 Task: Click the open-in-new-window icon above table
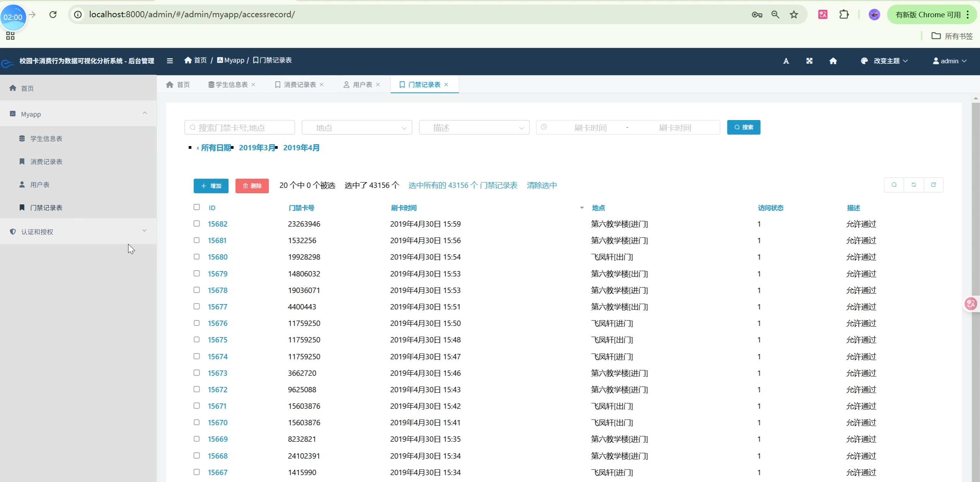pos(933,185)
